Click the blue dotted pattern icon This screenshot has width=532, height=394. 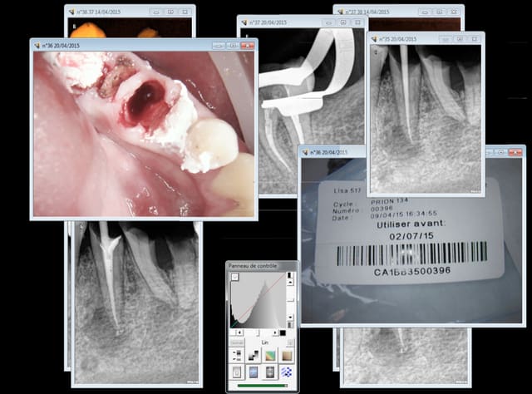(x=288, y=372)
